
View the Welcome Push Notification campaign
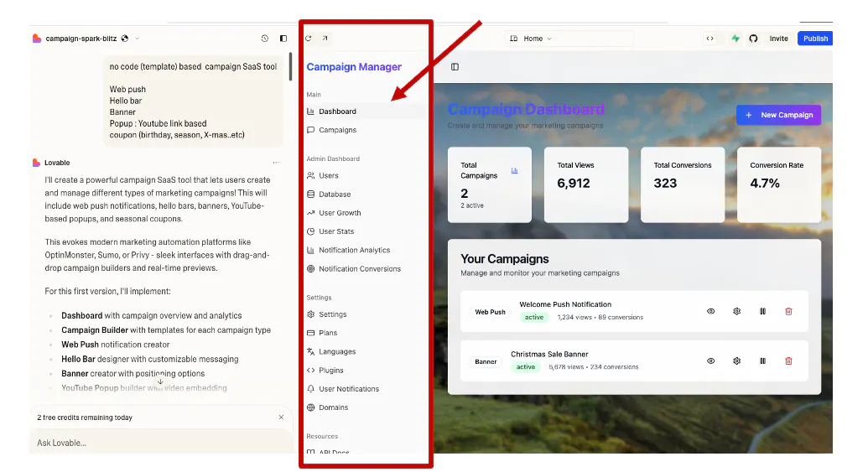[711, 312]
